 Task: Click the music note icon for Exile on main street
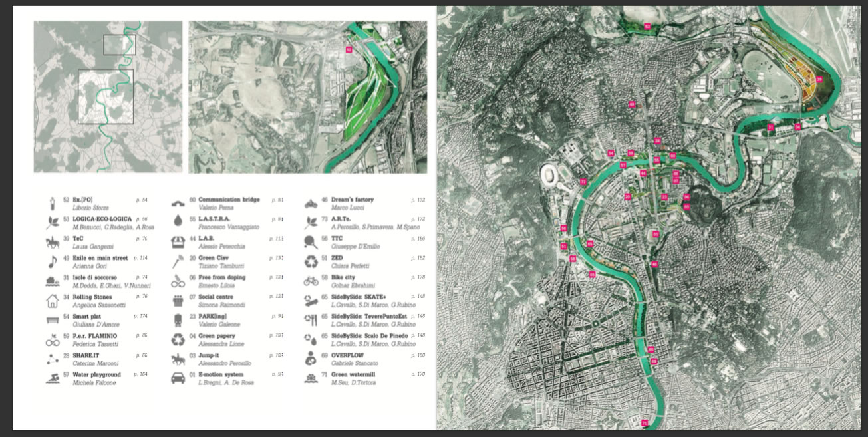(x=51, y=261)
